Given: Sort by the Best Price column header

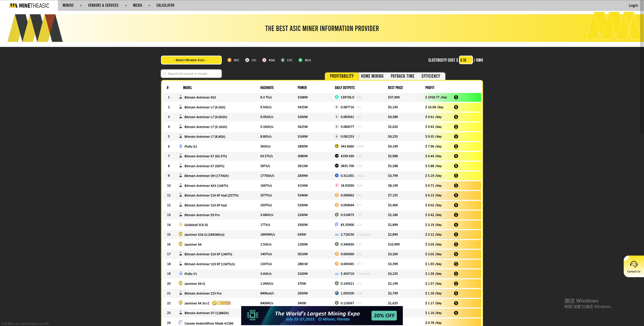Looking at the screenshot, I should pyautogui.click(x=395, y=88).
